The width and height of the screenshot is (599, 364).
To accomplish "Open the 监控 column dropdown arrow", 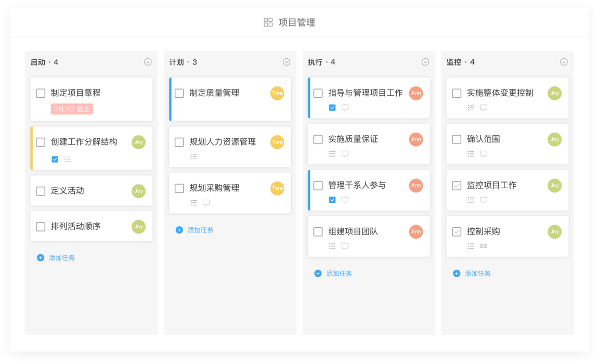I will (x=564, y=62).
